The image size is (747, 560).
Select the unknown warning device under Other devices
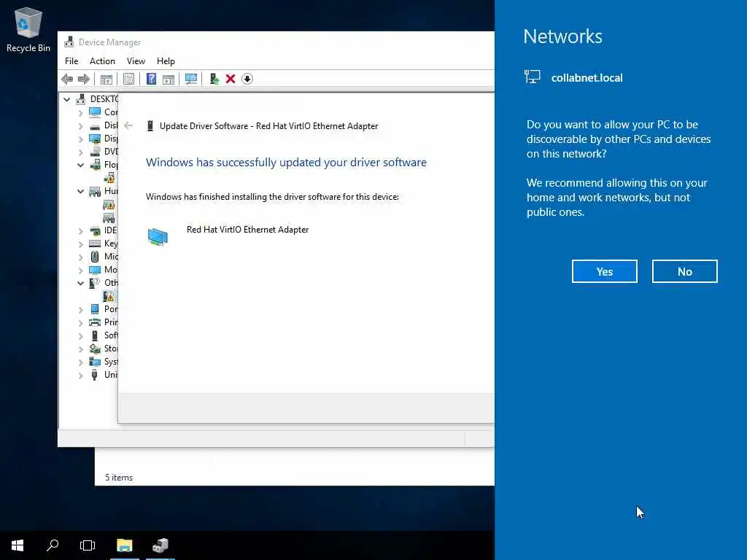(109, 296)
